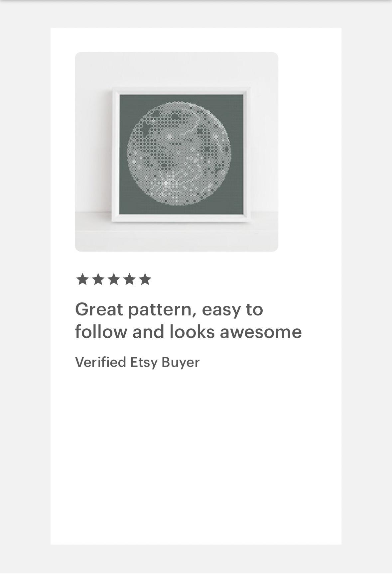The image size is (392, 576).
Task: Select the "Verified Etsy Buyer" label
Action: click(137, 362)
